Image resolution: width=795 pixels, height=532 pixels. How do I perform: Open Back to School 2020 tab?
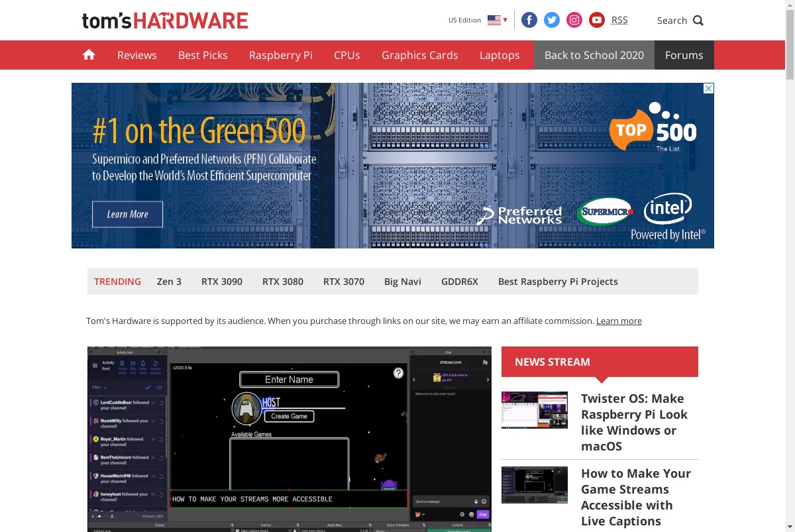click(594, 55)
